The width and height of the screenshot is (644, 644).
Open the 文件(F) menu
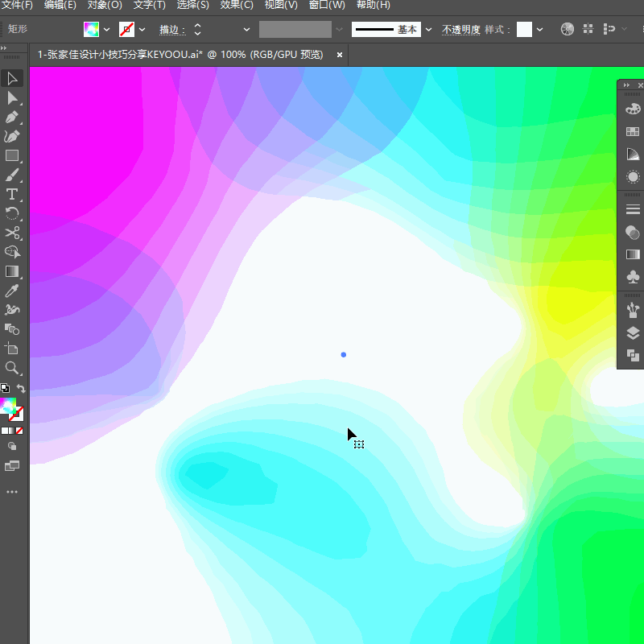[x=18, y=5]
